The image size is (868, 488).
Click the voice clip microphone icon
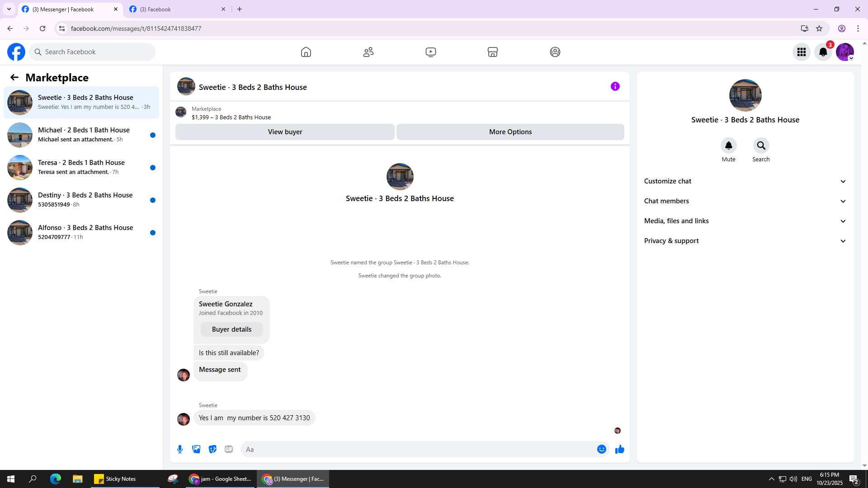(180, 449)
